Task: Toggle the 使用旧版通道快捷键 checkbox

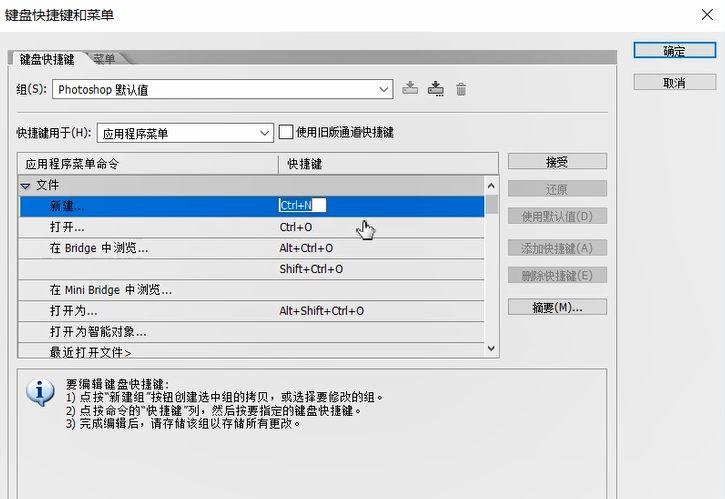Action: pyautogui.click(x=286, y=132)
